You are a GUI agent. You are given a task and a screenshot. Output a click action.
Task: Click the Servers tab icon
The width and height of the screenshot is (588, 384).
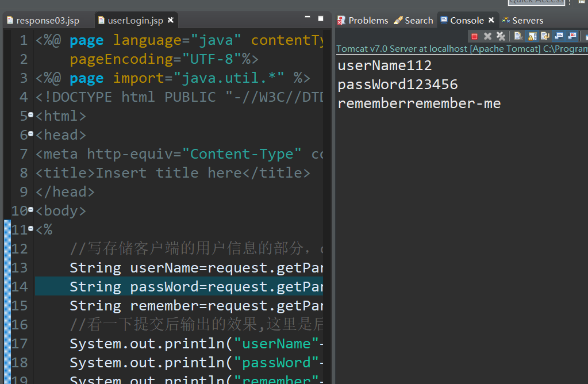click(x=506, y=20)
